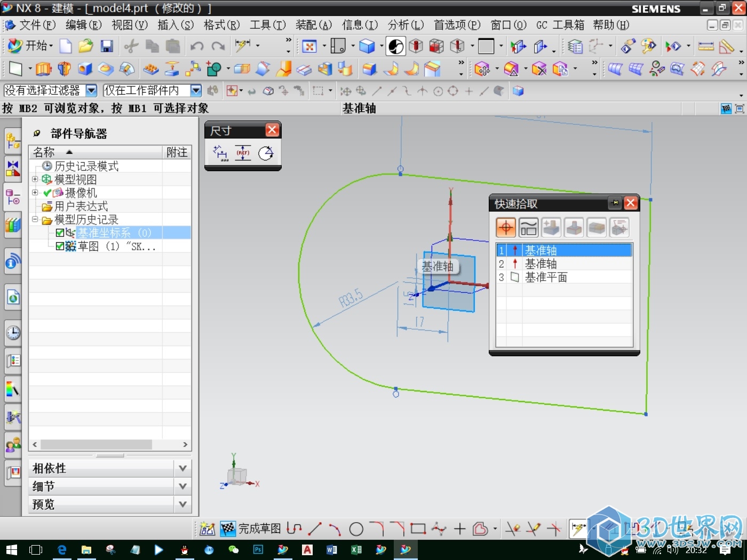Open Photoshop from taskbar
Screen dimensions: 747x560
[x=258, y=549]
